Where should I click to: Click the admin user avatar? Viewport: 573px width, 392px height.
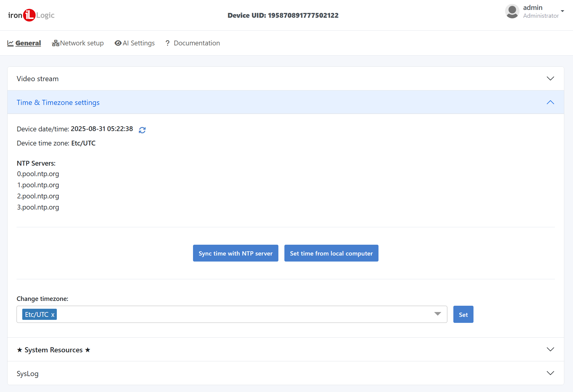point(512,12)
